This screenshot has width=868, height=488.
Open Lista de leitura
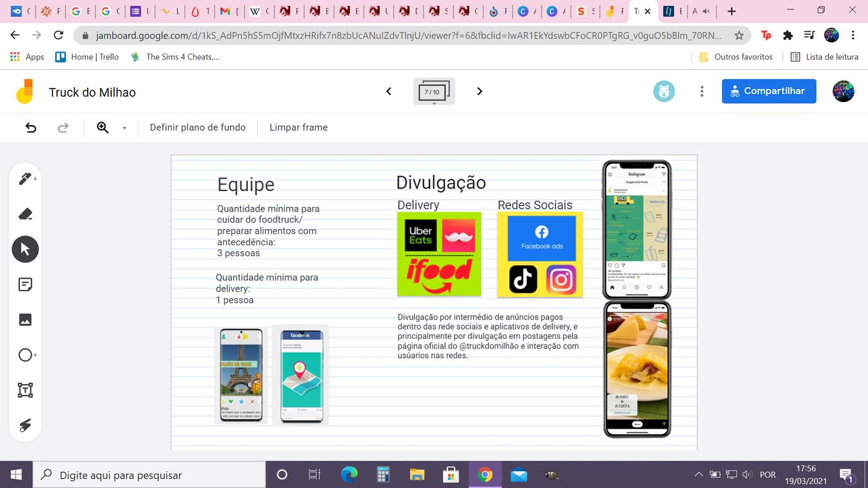(x=825, y=57)
